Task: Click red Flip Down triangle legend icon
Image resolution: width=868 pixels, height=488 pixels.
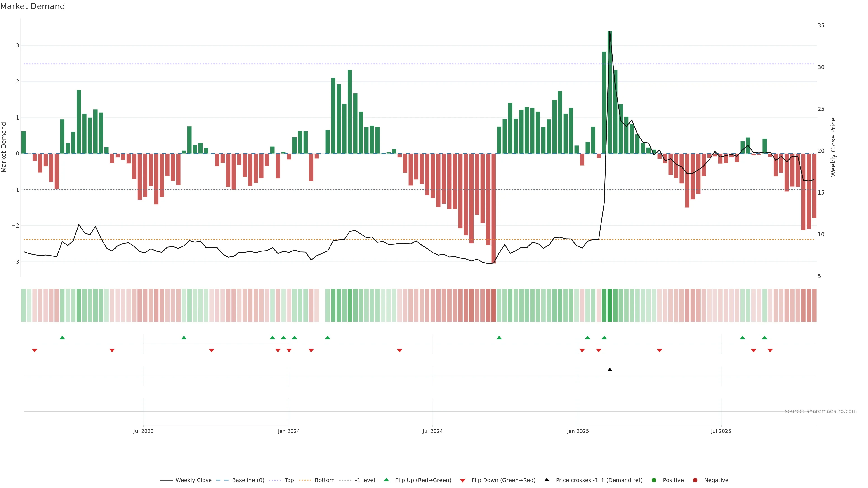Action: (463, 481)
